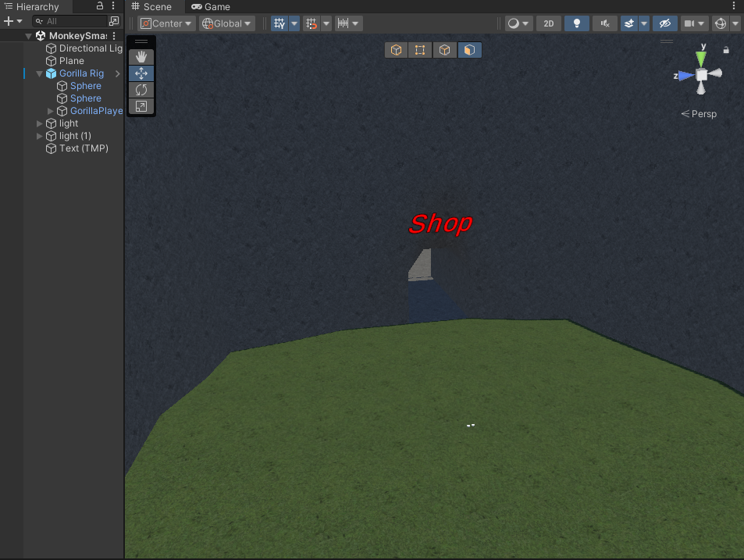Viewport: 744px width, 560px height.
Task: Open the MonkeySma scene options menu
Action: tap(114, 36)
